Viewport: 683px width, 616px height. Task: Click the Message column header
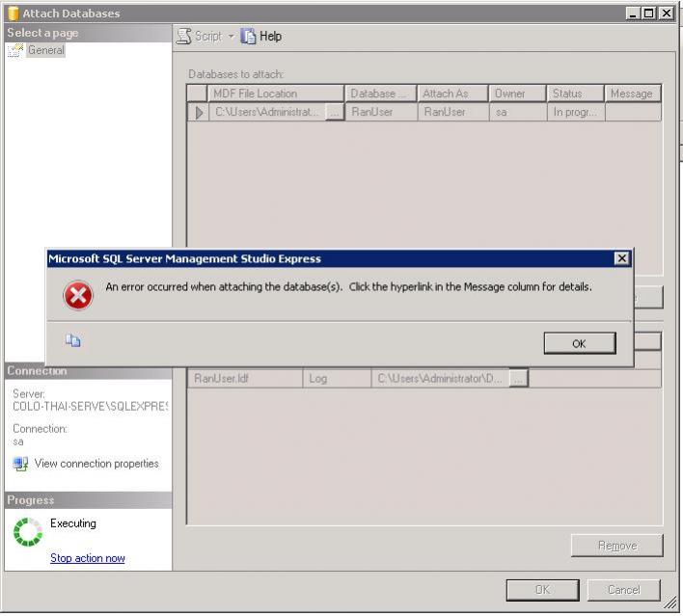pyautogui.click(x=633, y=94)
